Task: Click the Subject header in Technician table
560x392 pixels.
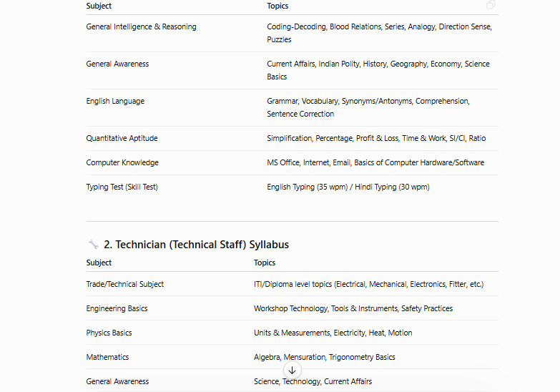Action: point(99,263)
